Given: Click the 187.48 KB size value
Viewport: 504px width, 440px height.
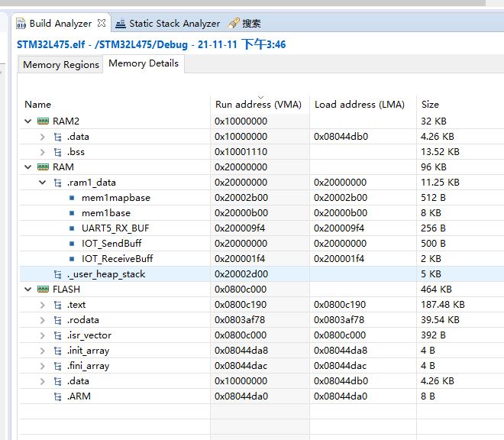Looking at the screenshot, I should [443, 305].
